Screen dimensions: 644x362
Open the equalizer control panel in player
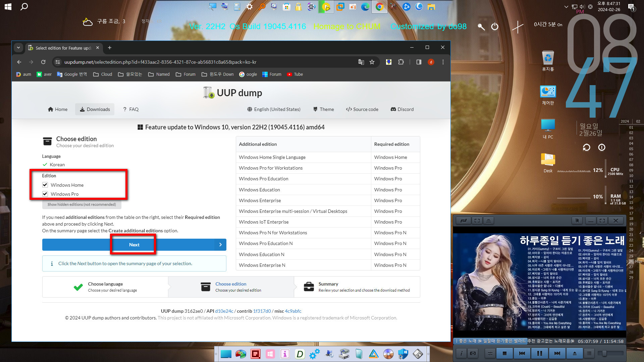click(490, 353)
